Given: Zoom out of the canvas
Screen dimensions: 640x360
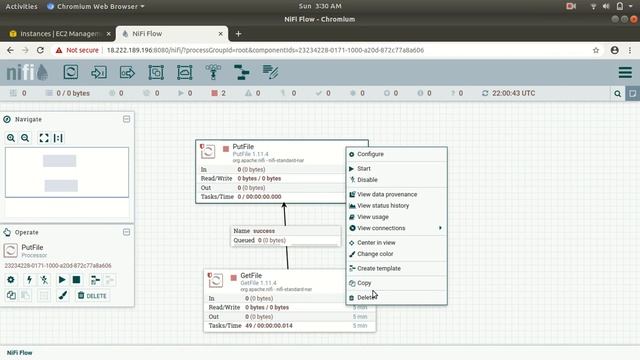Looking at the screenshot, I should [x=25, y=138].
